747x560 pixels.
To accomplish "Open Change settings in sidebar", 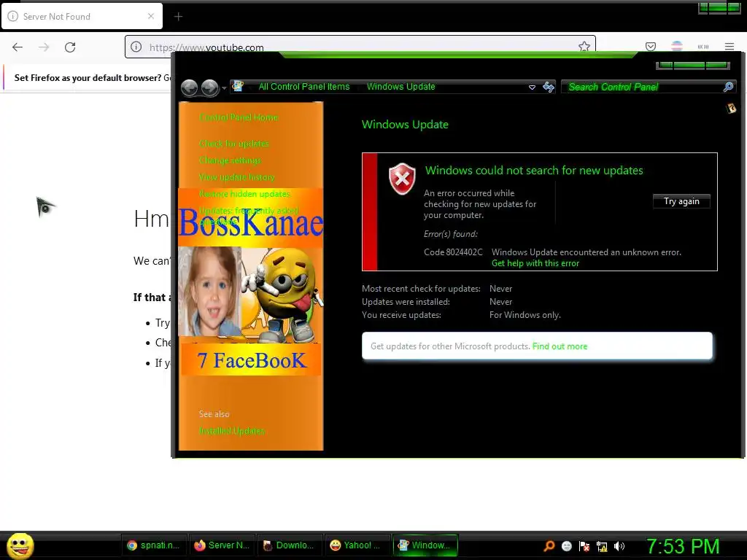I will click(230, 160).
